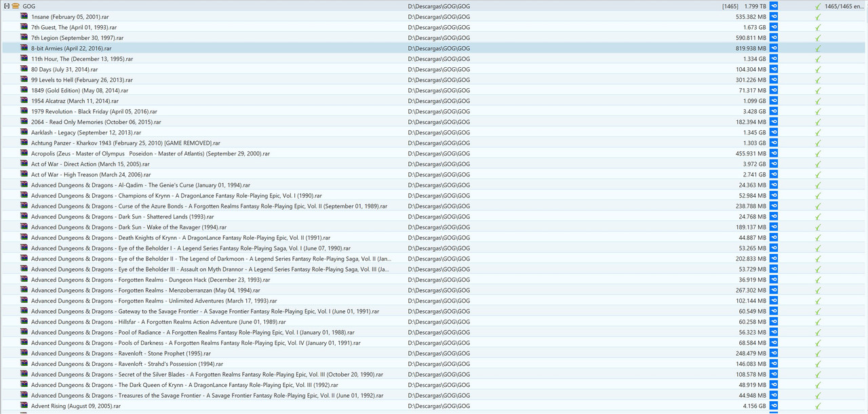Image resolution: width=868 pixels, height=414 pixels.
Task: Select Death Knights of Krynn file
Action: pos(180,238)
